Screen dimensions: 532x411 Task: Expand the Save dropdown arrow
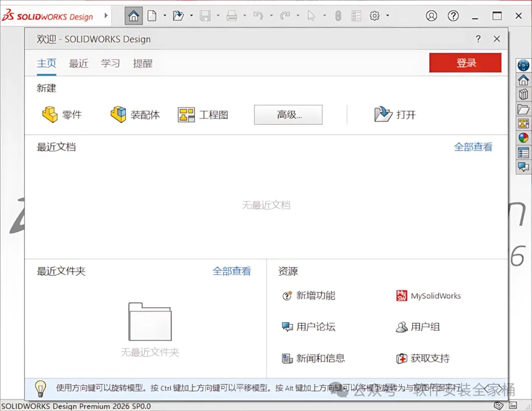tap(218, 16)
